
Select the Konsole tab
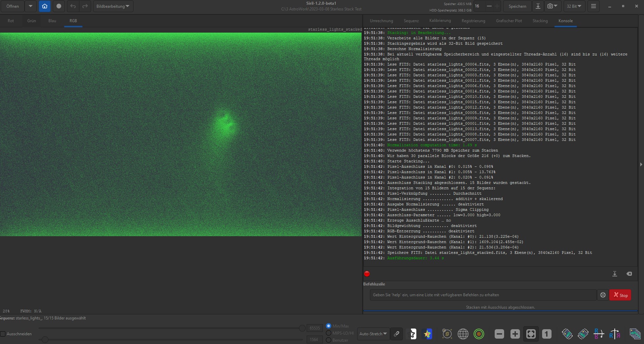coord(566,21)
